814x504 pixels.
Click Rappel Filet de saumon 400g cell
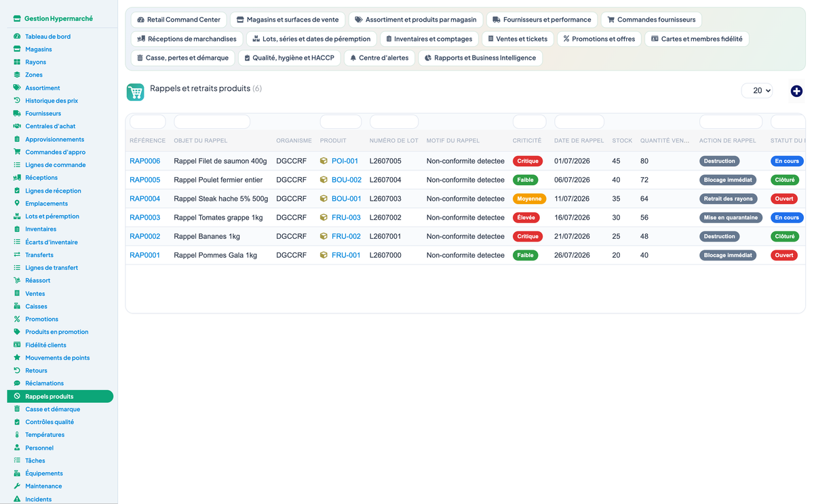tap(220, 161)
